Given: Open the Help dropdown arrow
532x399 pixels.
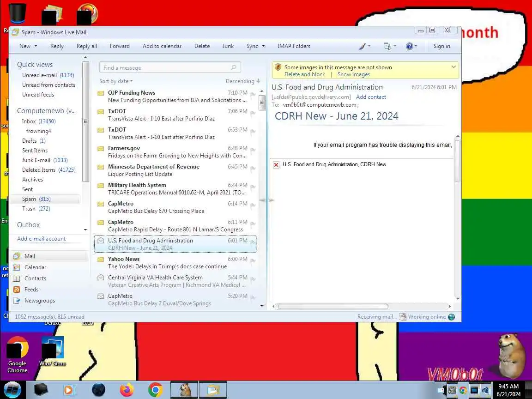Looking at the screenshot, I should click(x=416, y=46).
